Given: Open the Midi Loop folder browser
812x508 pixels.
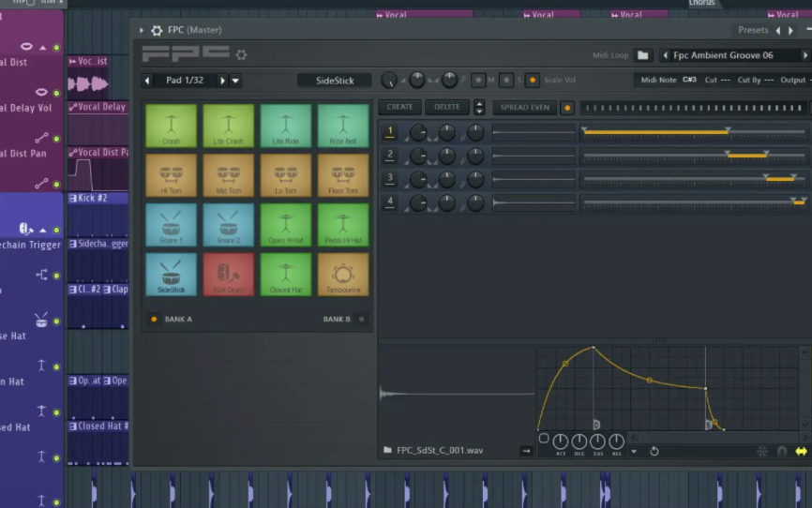Looking at the screenshot, I should (x=642, y=55).
